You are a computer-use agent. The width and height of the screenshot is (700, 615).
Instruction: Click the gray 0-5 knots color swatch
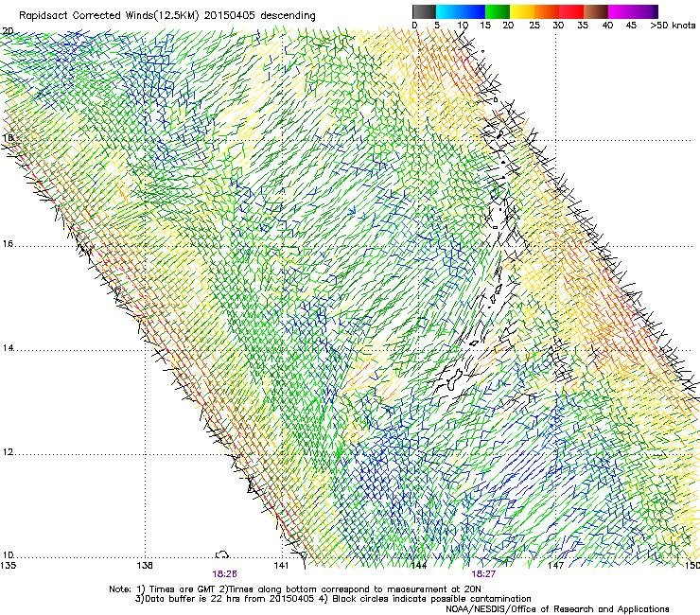click(424, 11)
